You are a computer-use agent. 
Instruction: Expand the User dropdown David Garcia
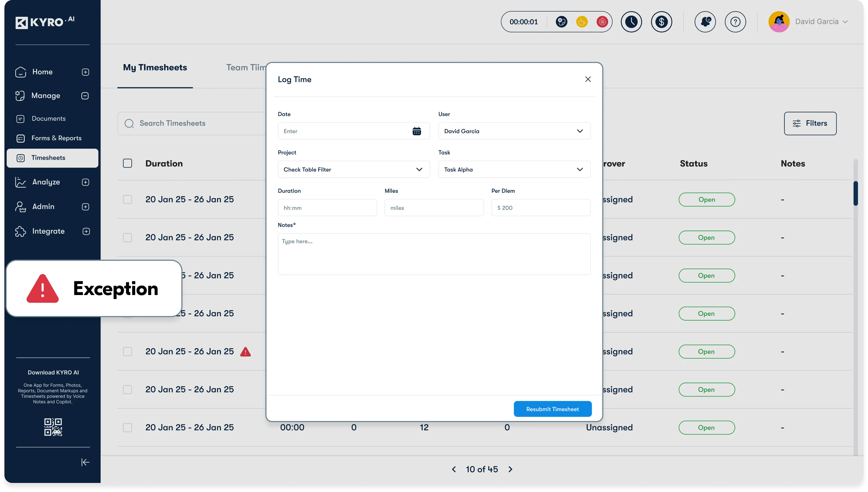[514, 131]
